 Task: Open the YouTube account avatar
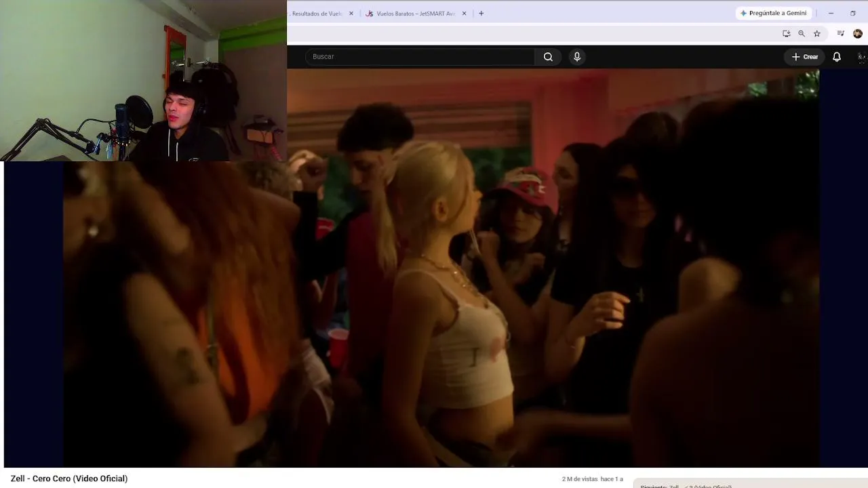click(862, 57)
